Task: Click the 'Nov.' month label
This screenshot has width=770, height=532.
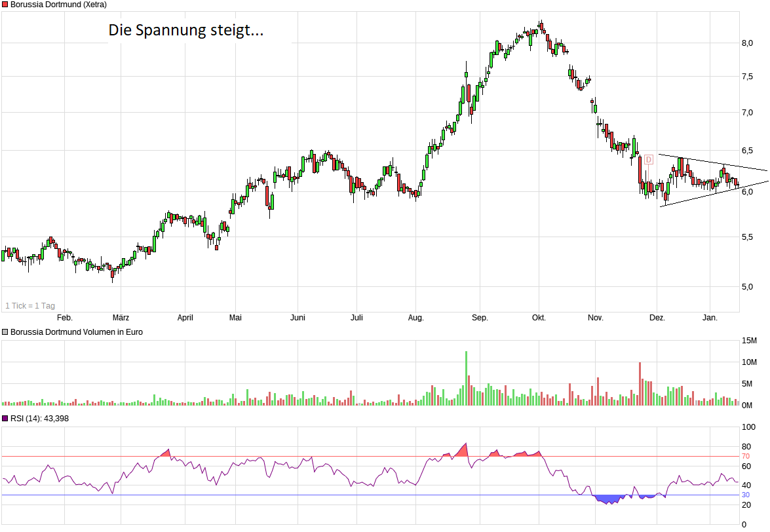Action: coord(595,318)
